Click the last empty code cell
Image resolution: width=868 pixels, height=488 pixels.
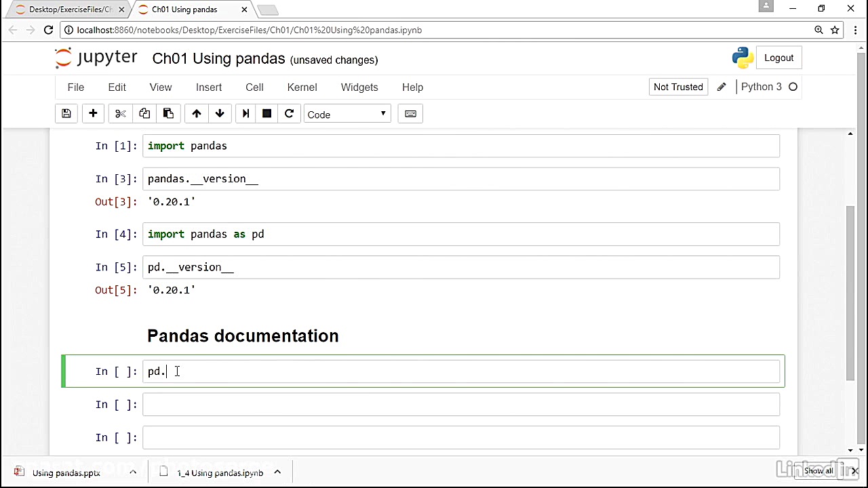coord(461,437)
